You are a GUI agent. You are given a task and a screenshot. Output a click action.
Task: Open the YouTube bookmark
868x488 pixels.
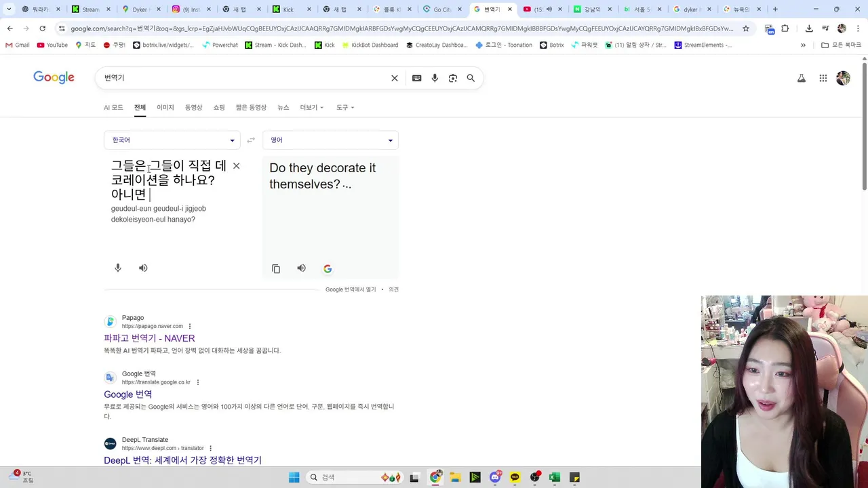[52, 45]
